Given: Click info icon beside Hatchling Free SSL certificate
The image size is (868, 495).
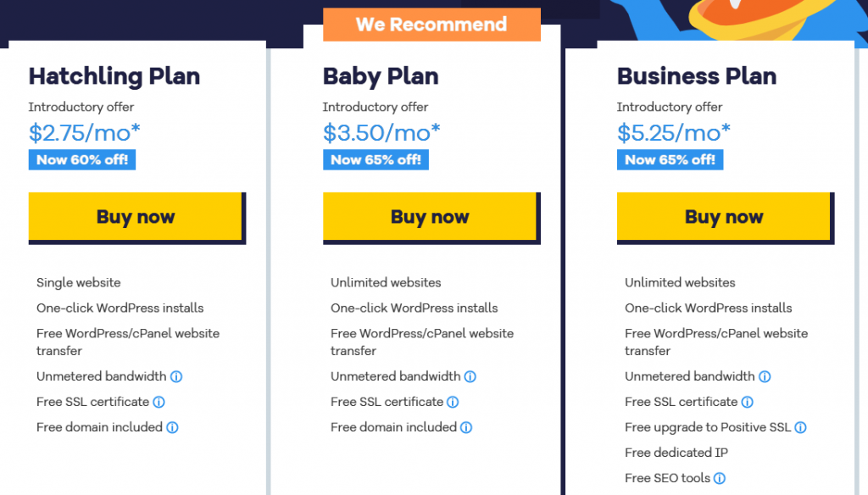Looking at the screenshot, I should [159, 402].
